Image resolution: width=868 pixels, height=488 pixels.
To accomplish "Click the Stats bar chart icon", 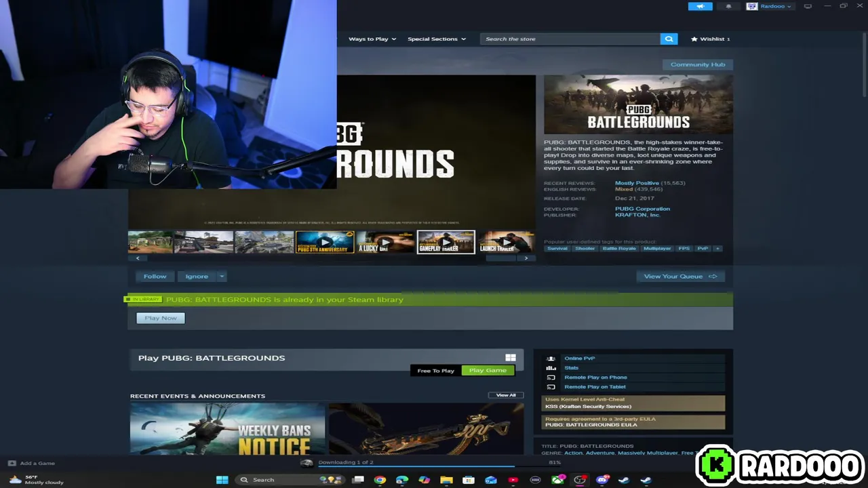I will pos(551,368).
